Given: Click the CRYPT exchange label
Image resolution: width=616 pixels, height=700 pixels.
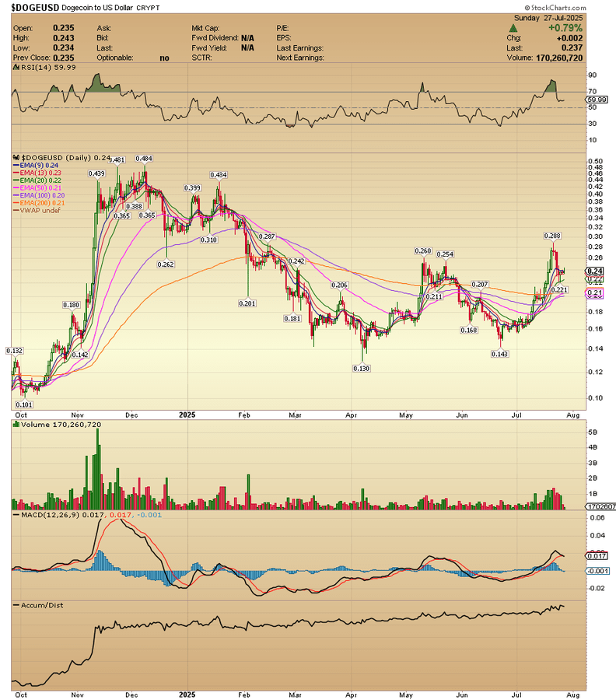Looking at the screenshot, I should 149,8.
